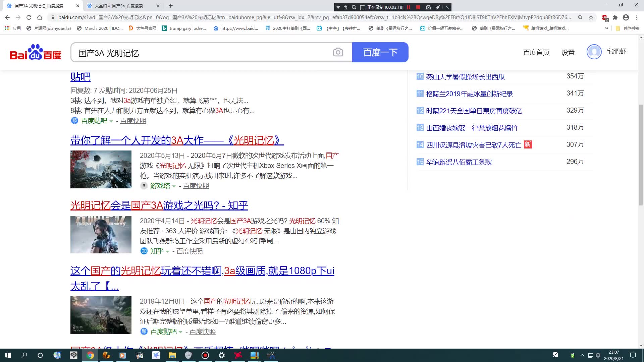644x362 pixels.
Task: Open 光明记忆会是国产3A游戏之光吗 知乎 link
Action: (x=159, y=205)
